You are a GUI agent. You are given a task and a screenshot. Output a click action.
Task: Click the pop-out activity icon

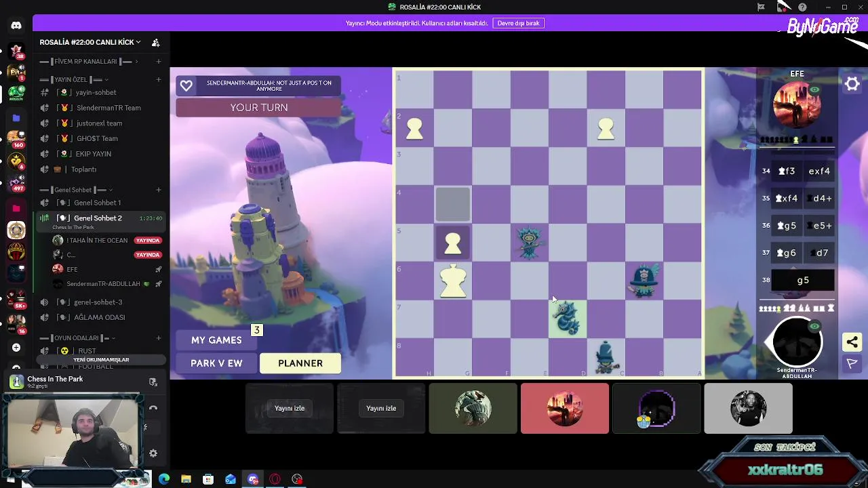coord(153,382)
